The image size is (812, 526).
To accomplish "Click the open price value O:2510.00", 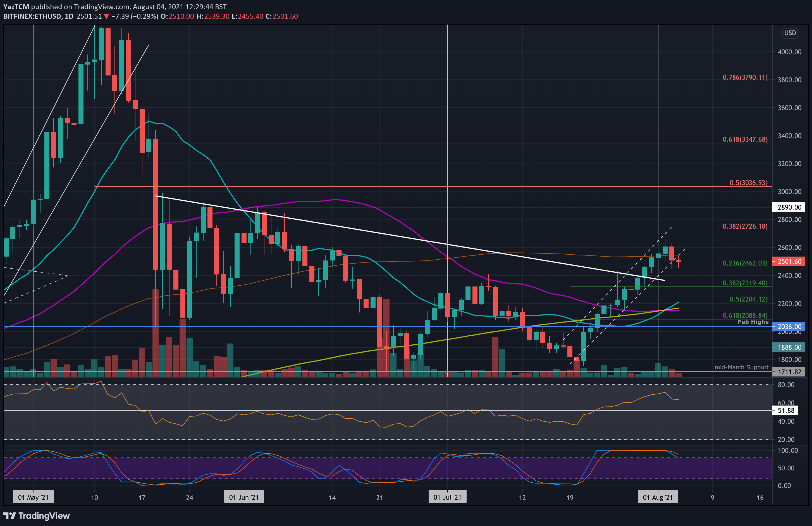I will pos(177,16).
